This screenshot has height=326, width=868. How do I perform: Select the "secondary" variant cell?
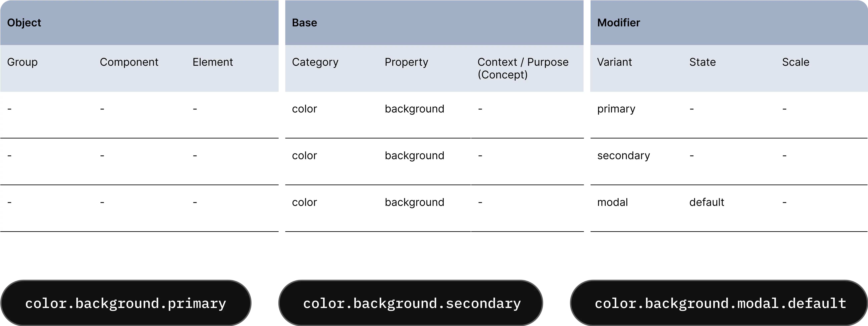tap(623, 155)
